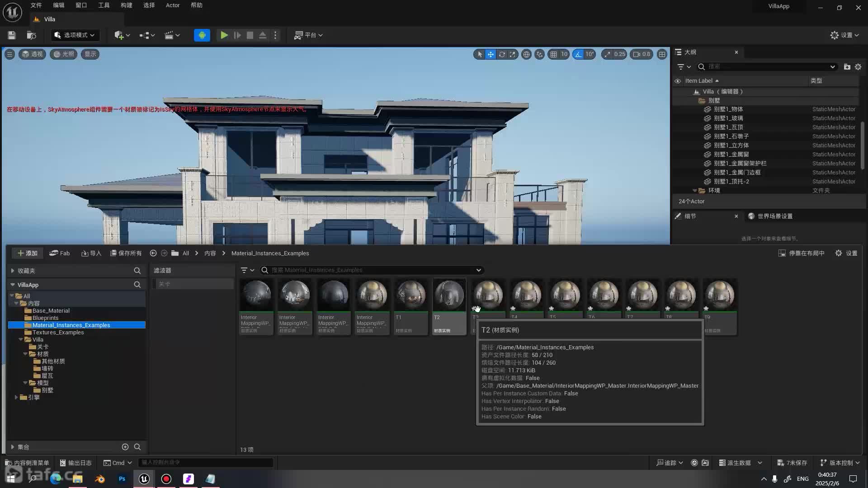This screenshot has height=488, width=868.
Task: Click the stop simulation square button
Action: point(250,35)
